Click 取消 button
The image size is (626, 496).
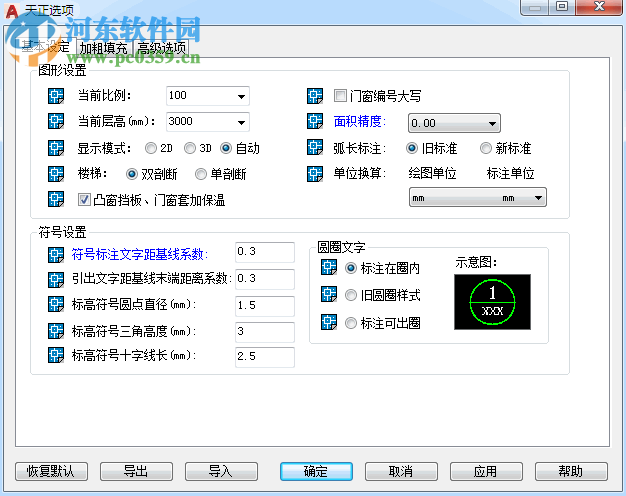pyautogui.click(x=401, y=471)
